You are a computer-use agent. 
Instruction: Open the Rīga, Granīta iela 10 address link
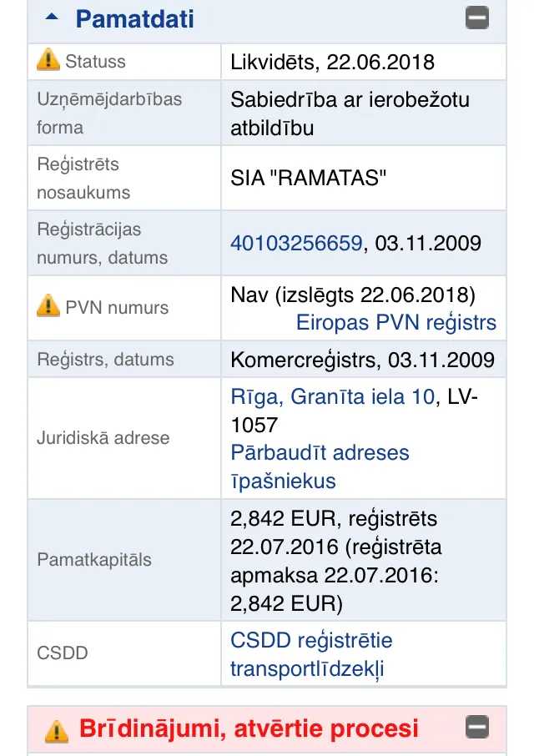(333, 397)
